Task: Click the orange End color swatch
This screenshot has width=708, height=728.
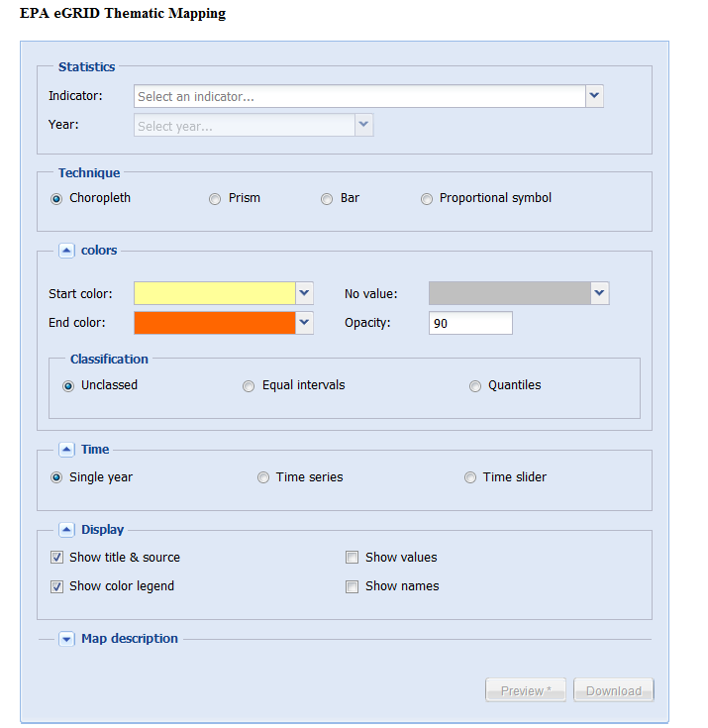Action: 215,323
